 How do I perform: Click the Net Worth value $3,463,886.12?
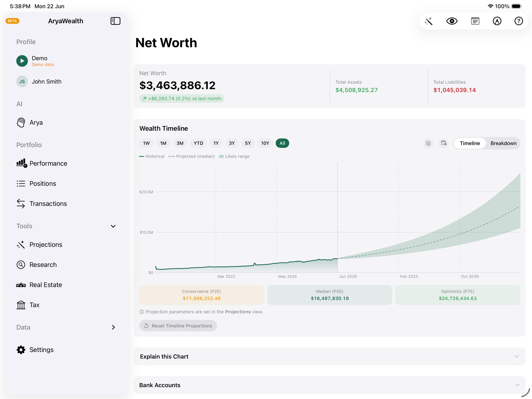tap(177, 85)
